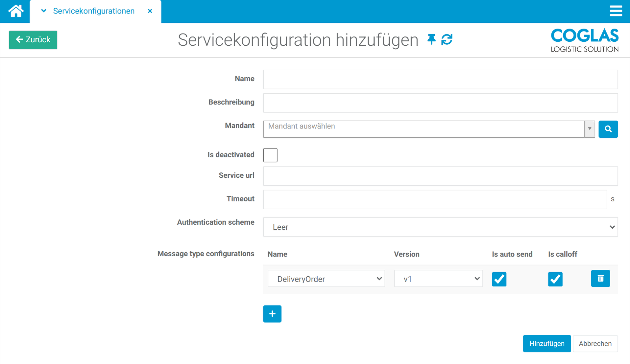Delete the DeliveryOrder row with trash icon
This screenshot has width=630, height=364.
[600, 279]
